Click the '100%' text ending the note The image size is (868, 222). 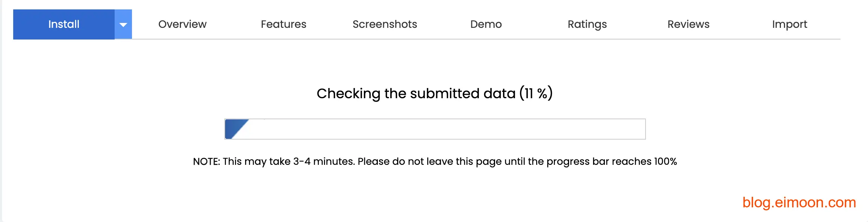click(666, 161)
